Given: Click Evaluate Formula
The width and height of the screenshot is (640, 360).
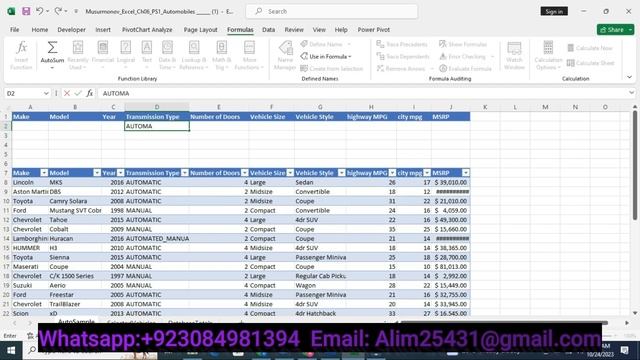Looking at the screenshot, I should 465,69.
